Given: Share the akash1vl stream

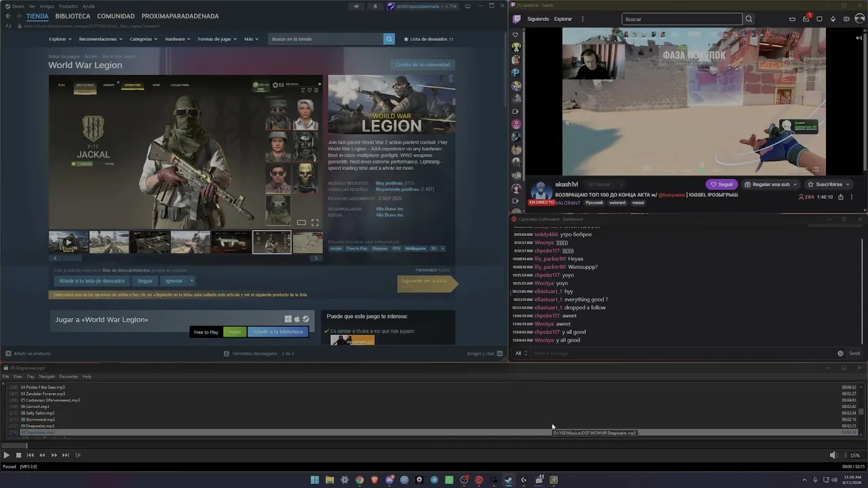Looking at the screenshot, I should click(841, 197).
